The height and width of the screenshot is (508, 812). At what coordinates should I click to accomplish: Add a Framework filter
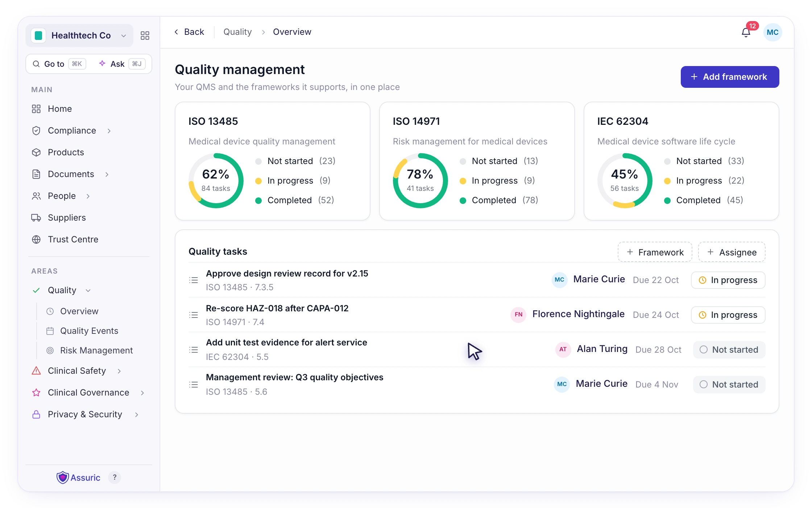click(x=655, y=252)
